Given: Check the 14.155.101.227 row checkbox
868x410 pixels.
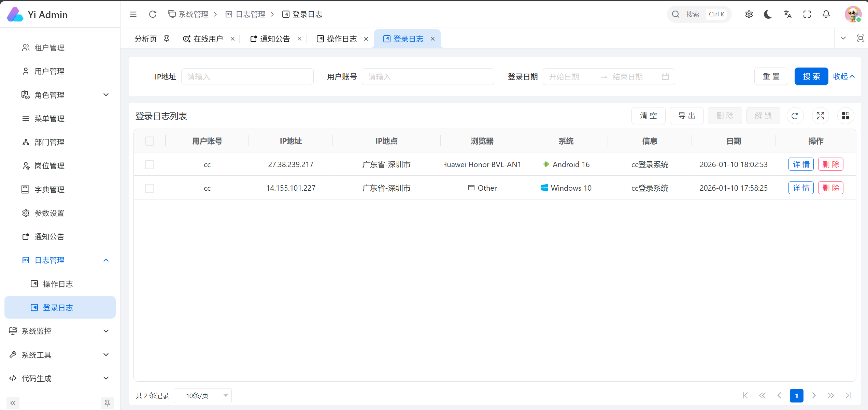Looking at the screenshot, I should point(150,188).
